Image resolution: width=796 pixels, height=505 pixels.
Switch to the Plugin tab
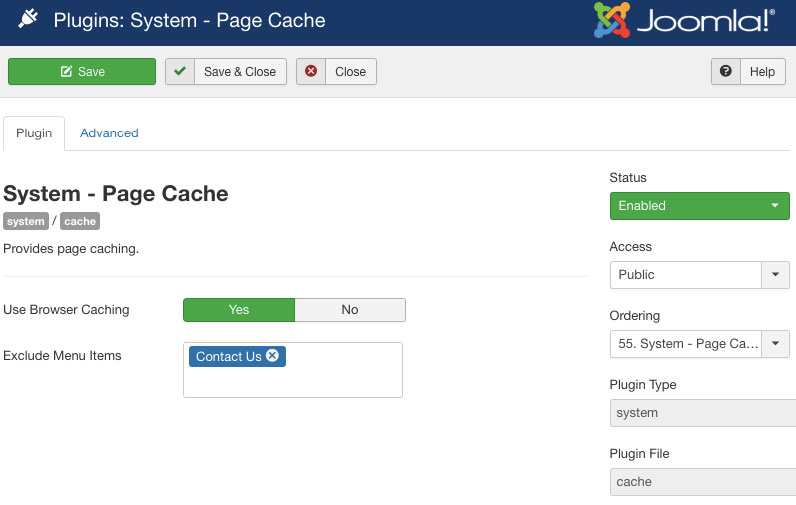[34, 133]
